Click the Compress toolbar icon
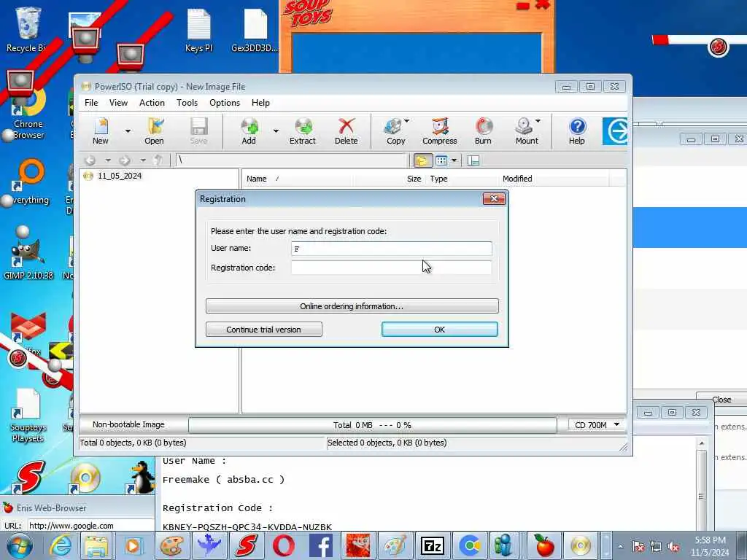 pyautogui.click(x=440, y=131)
